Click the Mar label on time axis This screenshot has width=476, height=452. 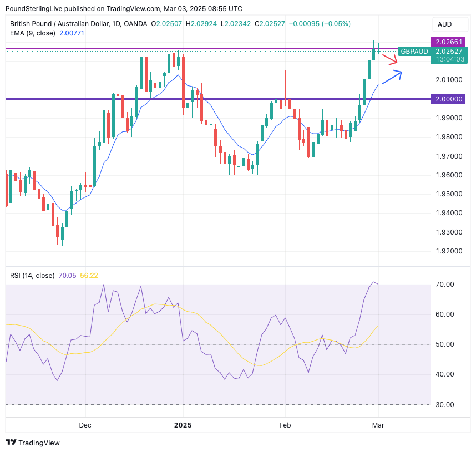tap(378, 425)
